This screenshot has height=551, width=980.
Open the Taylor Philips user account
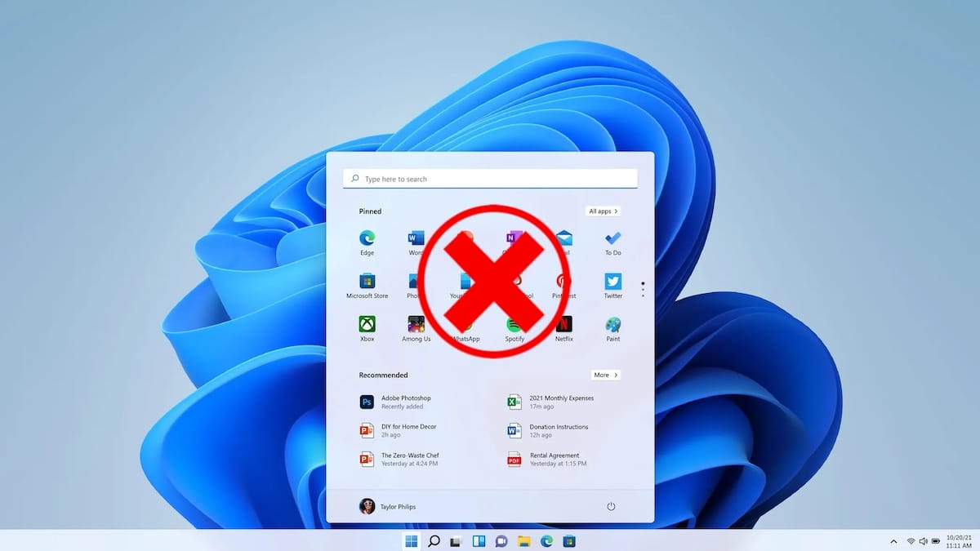click(x=388, y=506)
